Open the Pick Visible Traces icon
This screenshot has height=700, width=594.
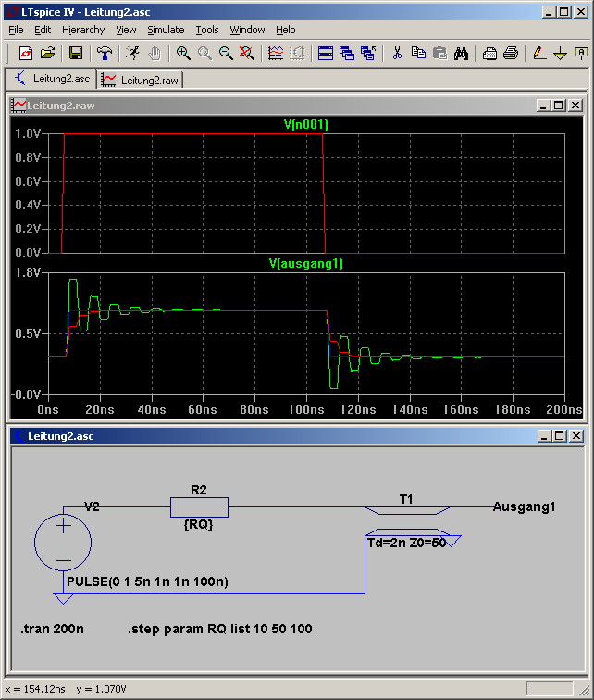[x=276, y=53]
